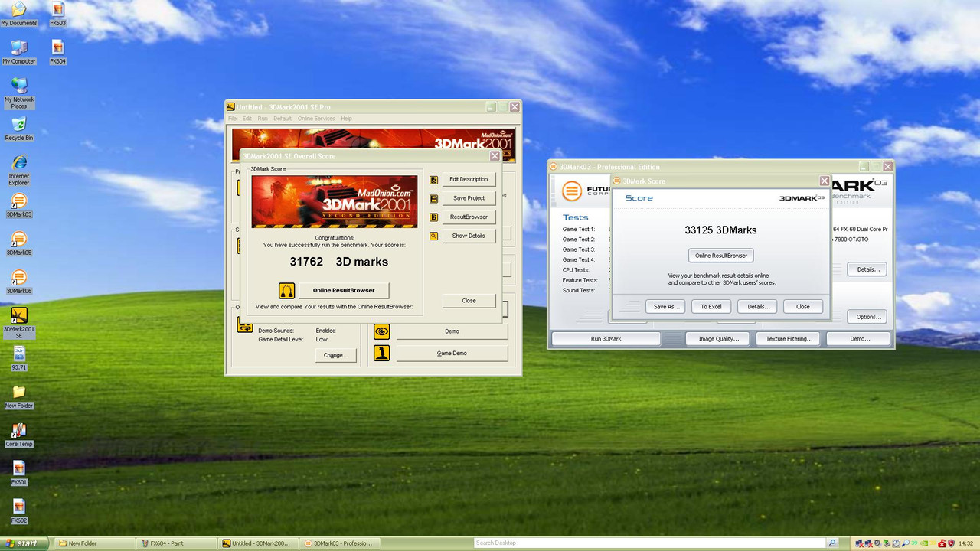Click Save Project floppy icon
The image size is (980, 551).
[x=434, y=198]
